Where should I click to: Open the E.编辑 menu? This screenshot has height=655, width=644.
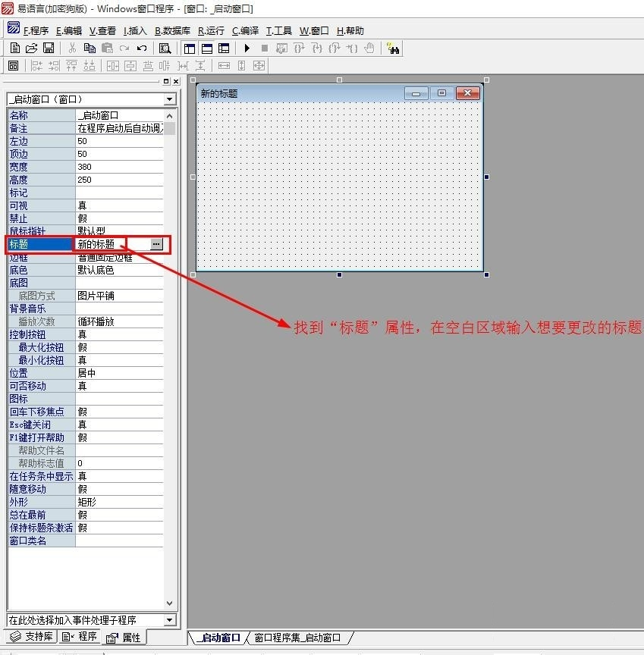tap(69, 31)
